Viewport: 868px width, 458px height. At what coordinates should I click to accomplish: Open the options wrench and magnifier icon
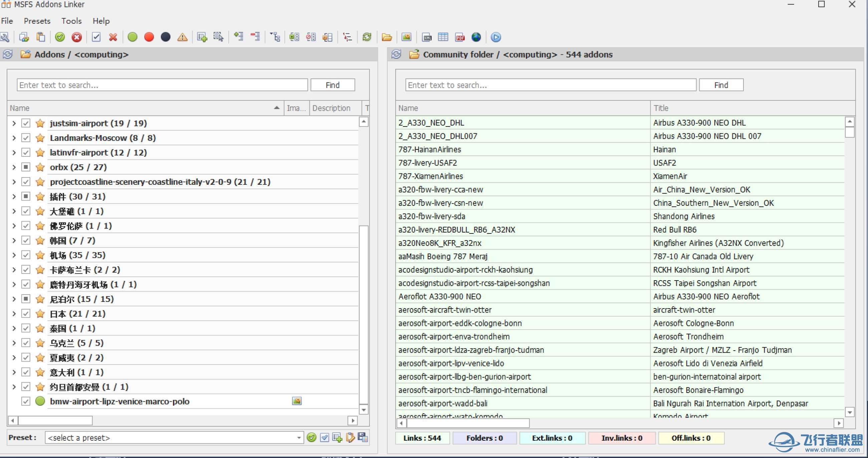point(5,37)
